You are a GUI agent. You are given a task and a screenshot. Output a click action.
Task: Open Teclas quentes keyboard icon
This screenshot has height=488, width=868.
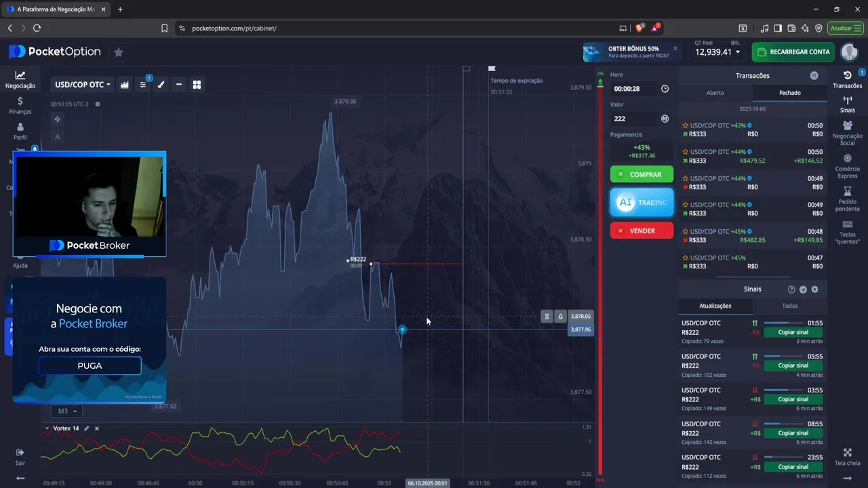847,232
